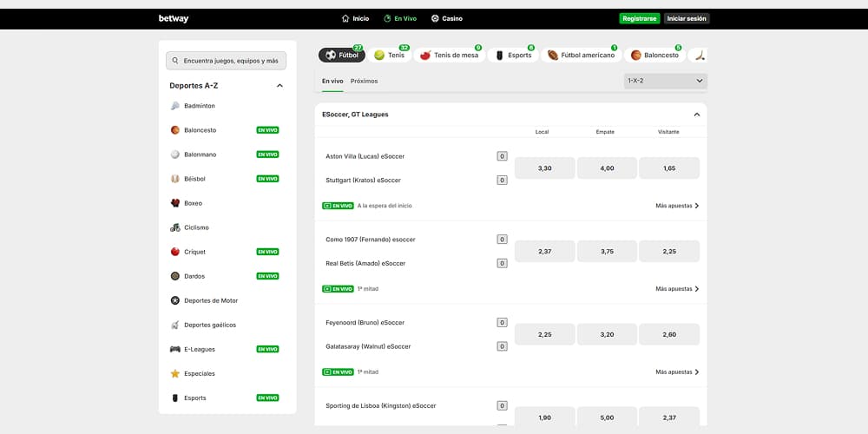Open the Inicio home link

point(355,19)
